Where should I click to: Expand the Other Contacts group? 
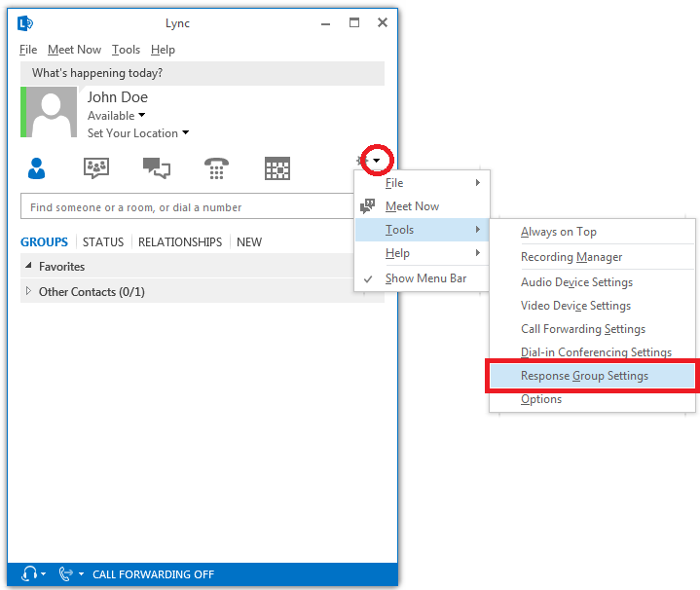tap(28, 291)
